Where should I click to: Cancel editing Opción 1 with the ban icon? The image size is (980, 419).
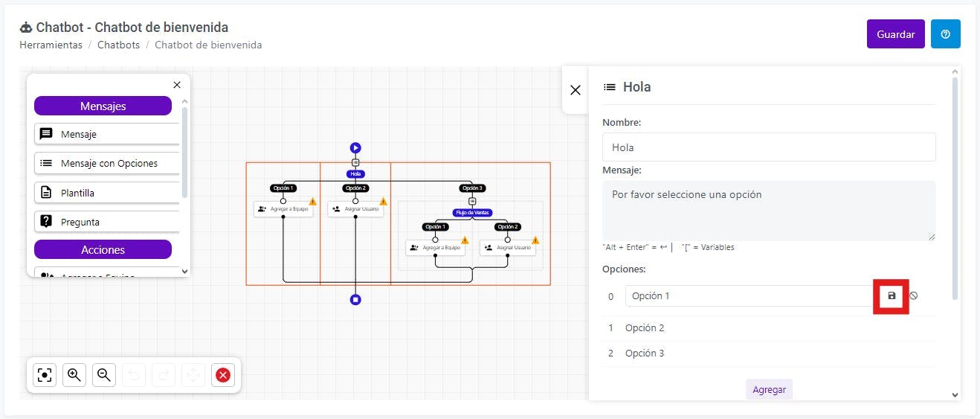coord(914,295)
